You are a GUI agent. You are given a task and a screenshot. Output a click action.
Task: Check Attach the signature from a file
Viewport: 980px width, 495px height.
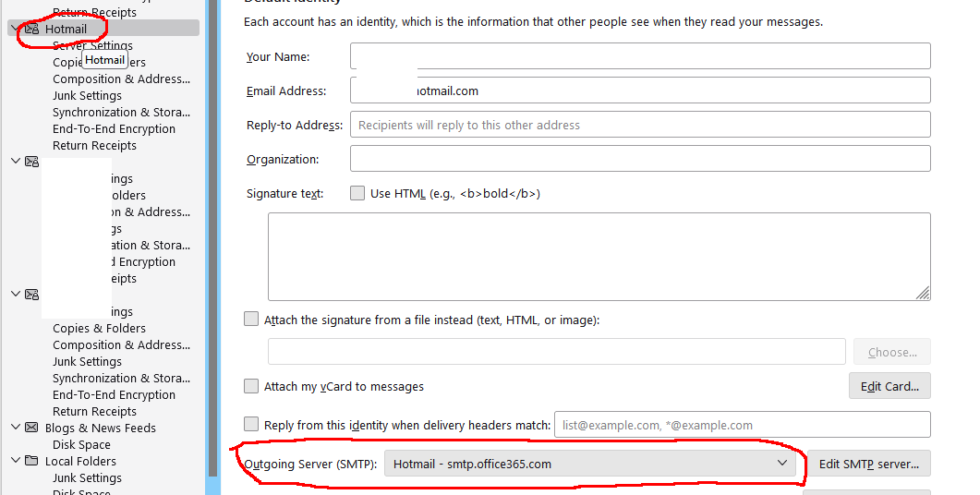[x=251, y=320]
